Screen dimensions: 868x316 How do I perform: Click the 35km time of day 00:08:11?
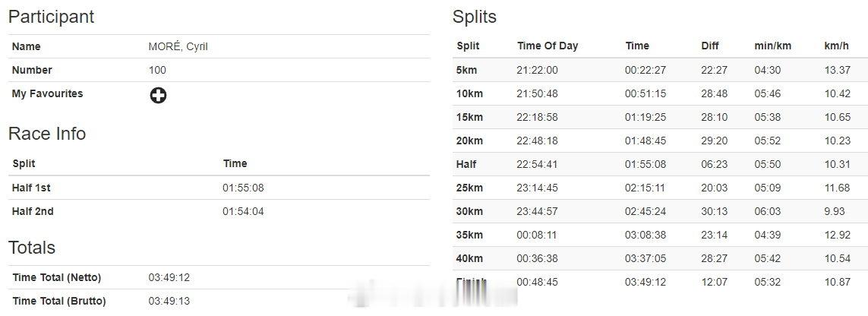pyautogui.click(x=537, y=235)
